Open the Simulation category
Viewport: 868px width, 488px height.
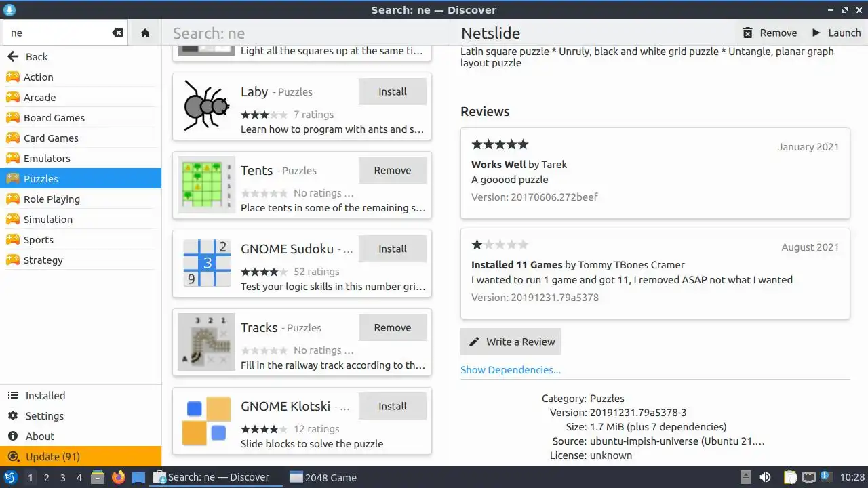81,220
